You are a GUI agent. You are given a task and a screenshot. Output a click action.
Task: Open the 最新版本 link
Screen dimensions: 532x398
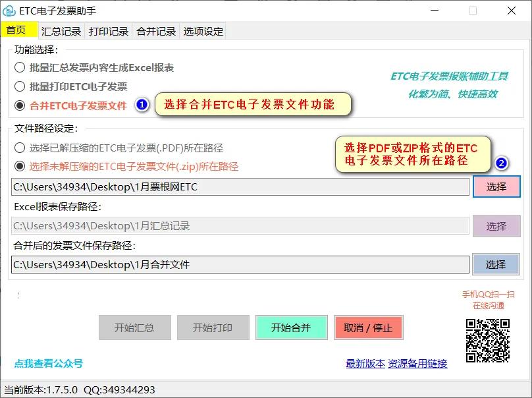[365, 363]
